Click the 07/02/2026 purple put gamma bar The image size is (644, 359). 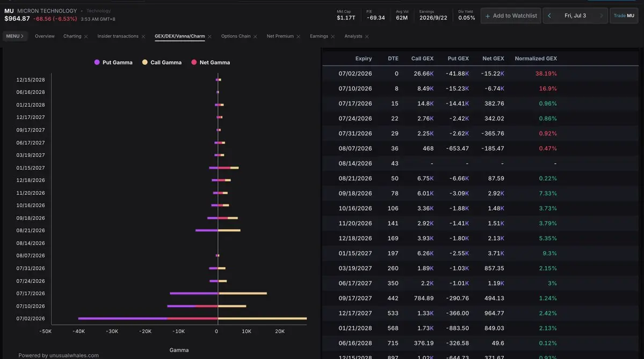(x=122, y=318)
